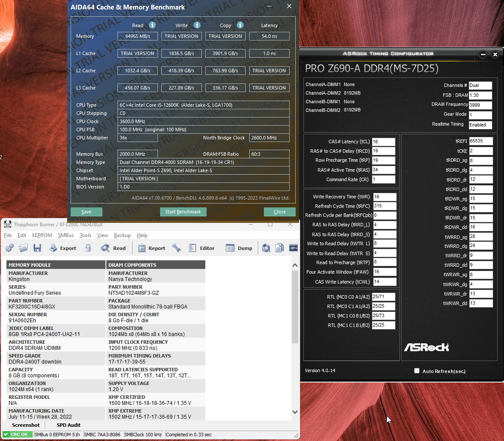Open the Tools menu
The image size is (504, 441).
(x=86, y=235)
